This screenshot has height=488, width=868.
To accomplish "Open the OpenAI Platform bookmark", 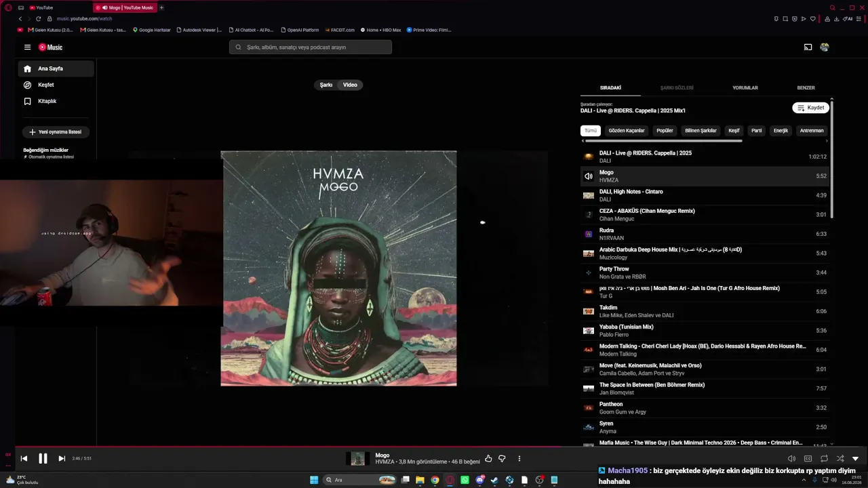I will tap(299, 30).
